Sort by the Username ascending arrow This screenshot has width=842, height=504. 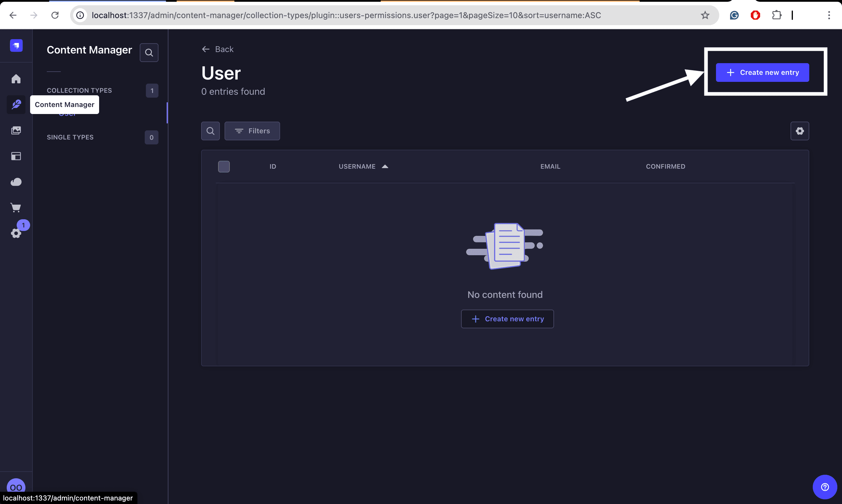coord(385,166)
